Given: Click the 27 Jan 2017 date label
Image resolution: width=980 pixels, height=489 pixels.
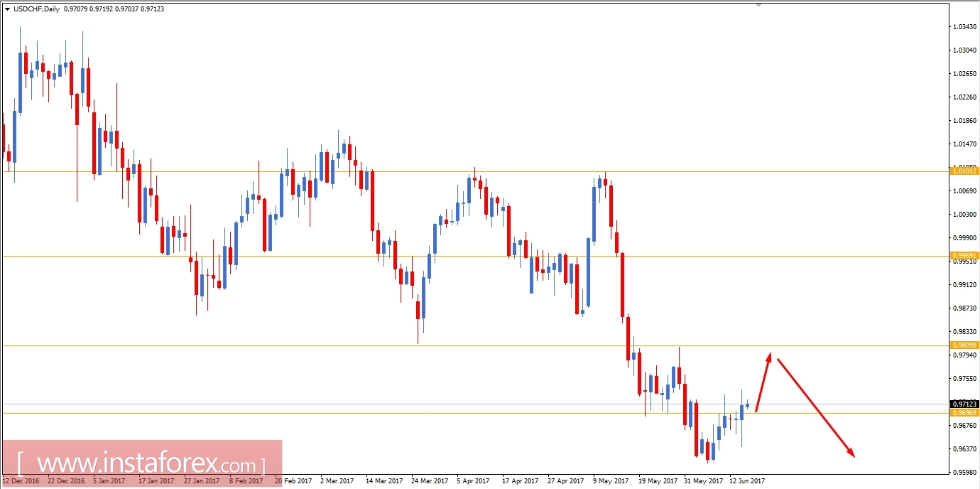Looking at the screenshot, I should coord(202,481).
